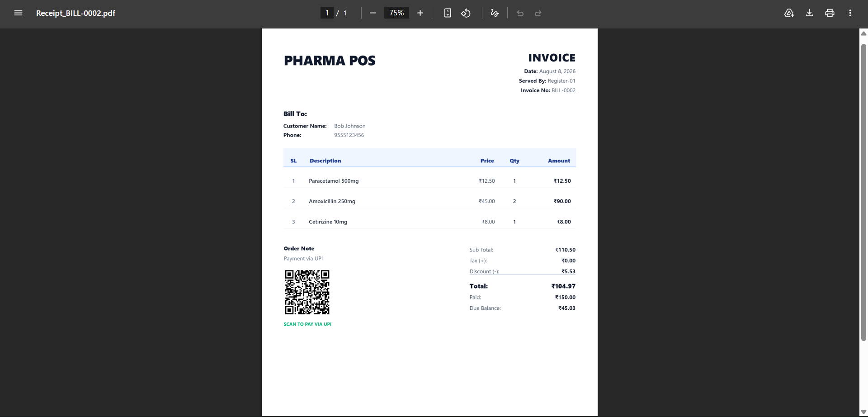Click the Register-01 served by value
The width and height of the screenshot is (868, 417).
[x=561, y=81]
